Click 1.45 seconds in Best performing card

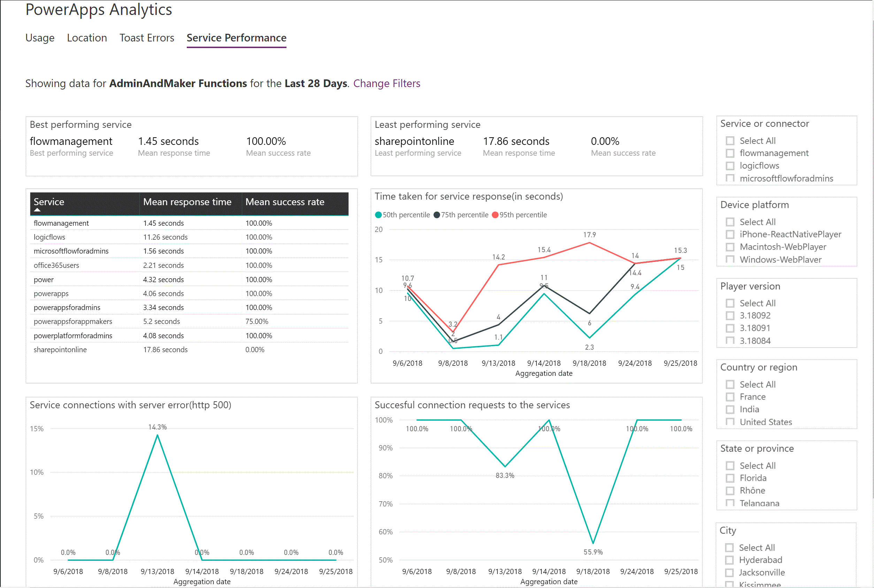(x=168, y=141)
